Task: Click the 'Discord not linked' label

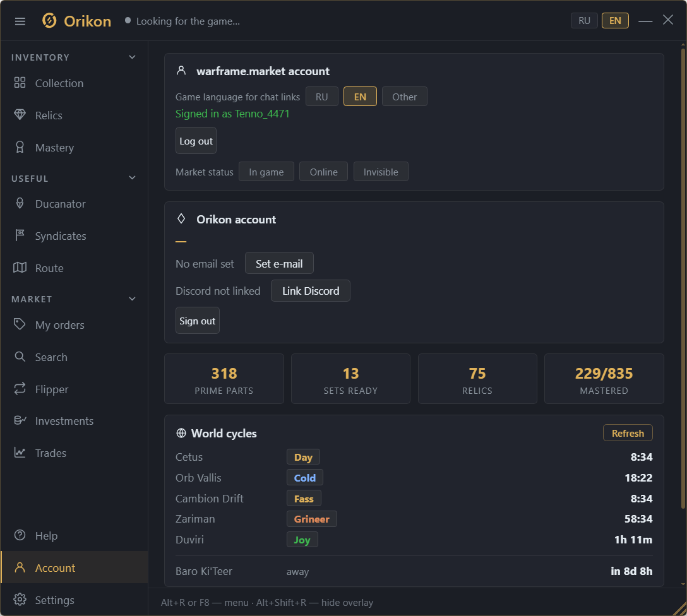Action: click(218, 291)
